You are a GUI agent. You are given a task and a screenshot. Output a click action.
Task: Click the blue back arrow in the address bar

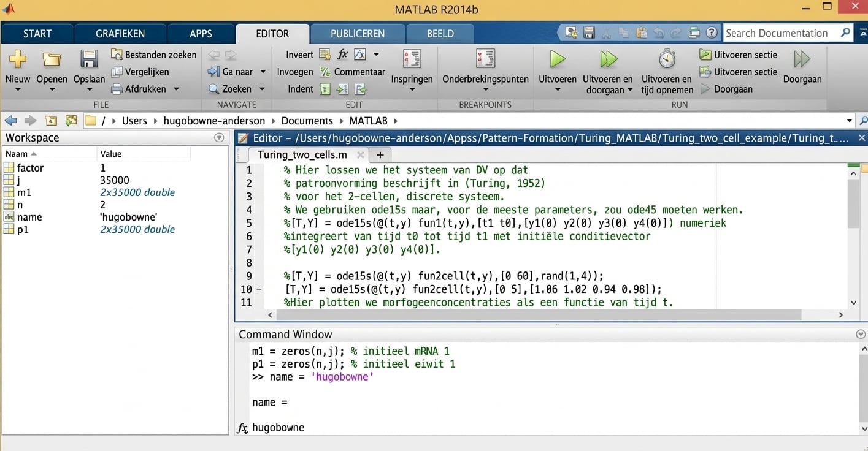pyautogui.click(x=10, y=121)
